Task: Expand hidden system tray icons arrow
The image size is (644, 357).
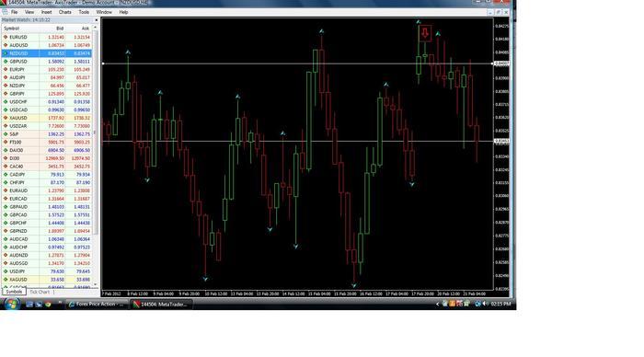Action: point(437,304)
